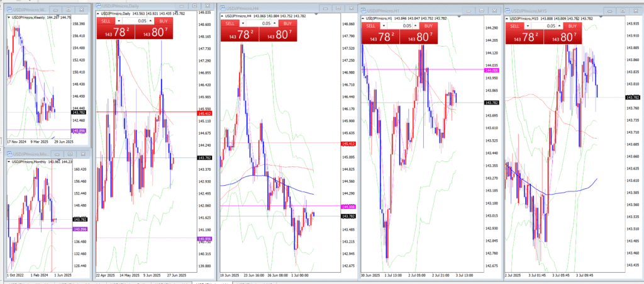Click the chart icon of USDJPYmicro,H1 window
The image size is (644, 284).
pos(364,10)
